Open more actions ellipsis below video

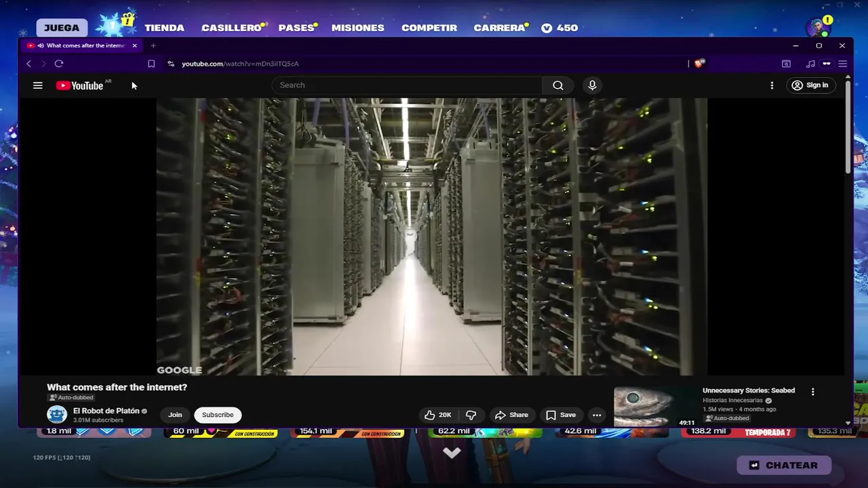click(x=597, y=415)
